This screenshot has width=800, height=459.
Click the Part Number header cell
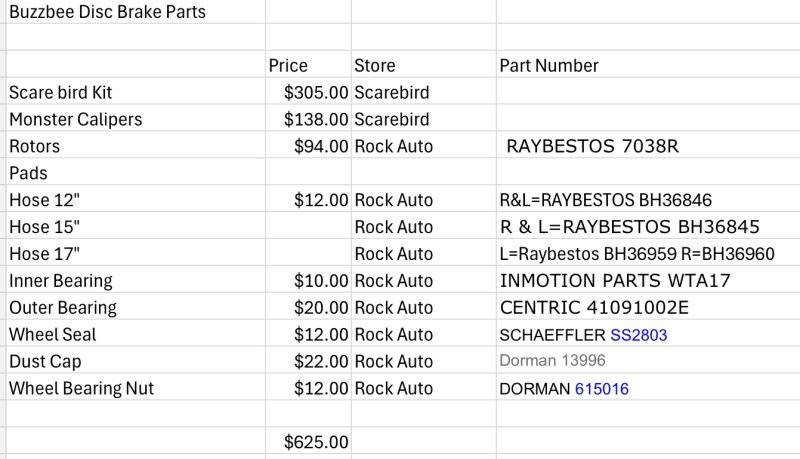pyautogui.click(x=648, y=65)
